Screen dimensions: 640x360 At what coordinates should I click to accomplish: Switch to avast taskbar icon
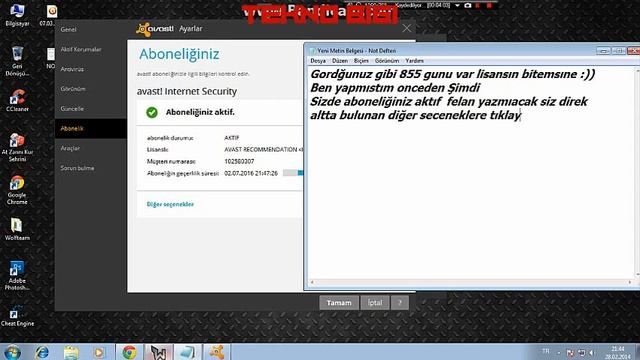point(216,352)
